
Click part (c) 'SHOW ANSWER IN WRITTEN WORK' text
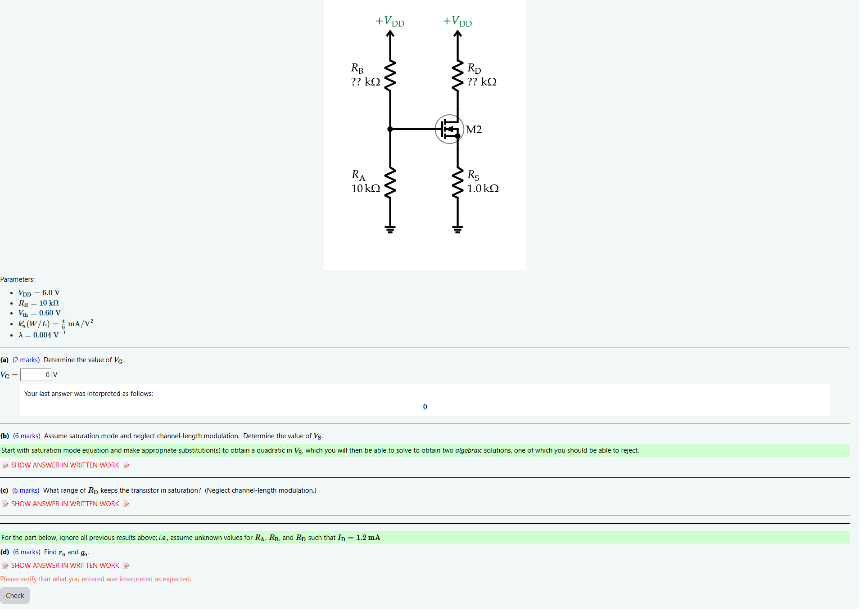[65, 504]
